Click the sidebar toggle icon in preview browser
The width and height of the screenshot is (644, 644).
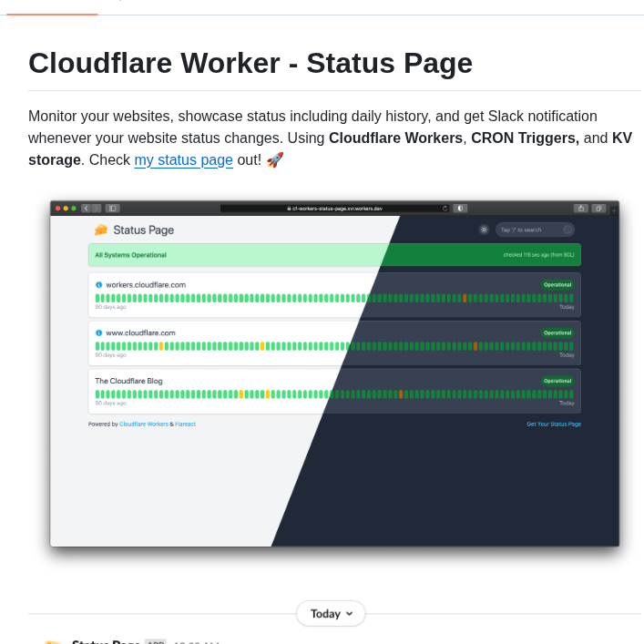click(113, 209)
